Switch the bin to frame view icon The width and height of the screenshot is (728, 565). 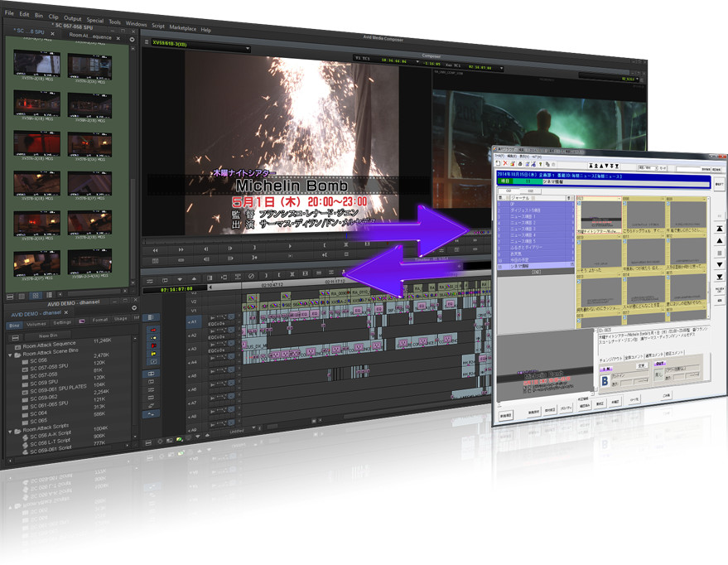(35, 296)
